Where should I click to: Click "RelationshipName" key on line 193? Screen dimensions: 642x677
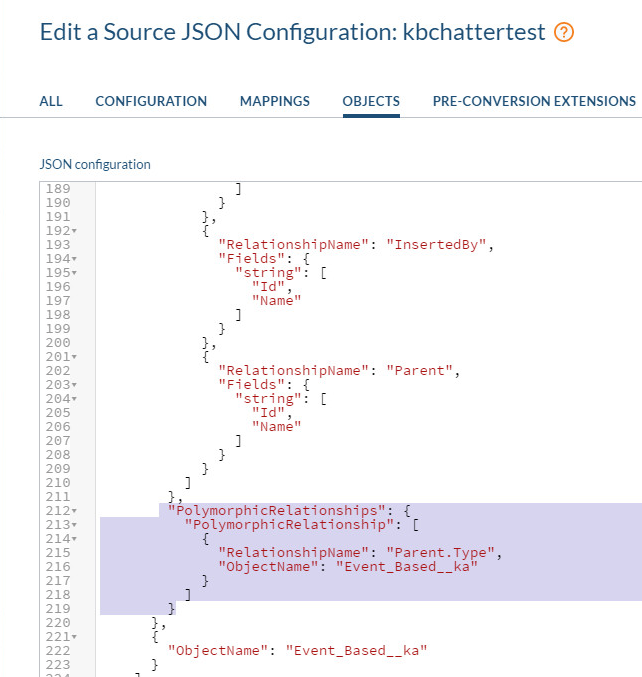pyautogui.click(x=293, y=245)
